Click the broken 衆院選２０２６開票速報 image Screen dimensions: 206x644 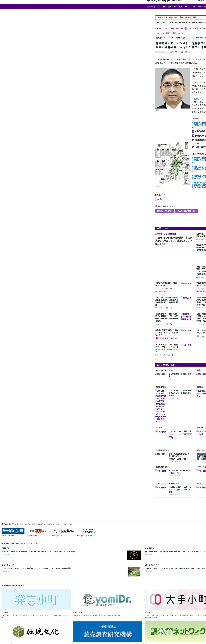point(166,234)
